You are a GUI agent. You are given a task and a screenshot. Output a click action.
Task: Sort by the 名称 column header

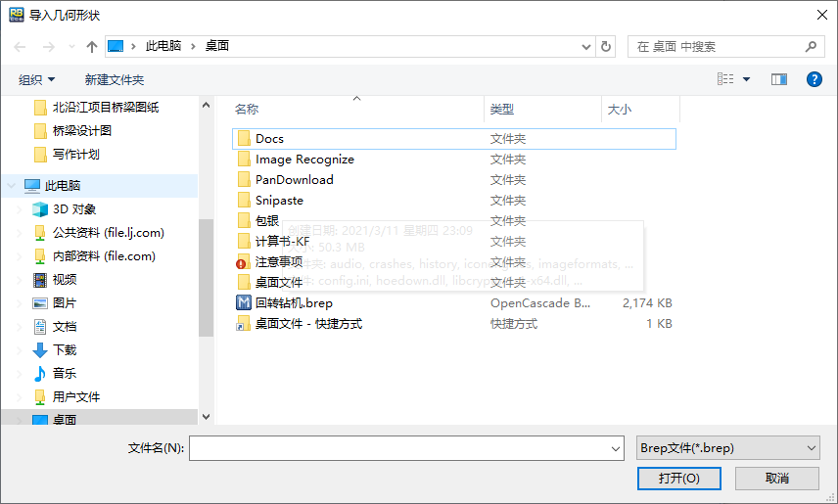pos(247,109)
